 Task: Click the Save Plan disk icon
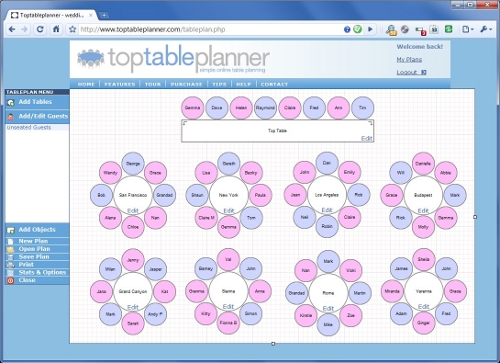coord(11,257)
